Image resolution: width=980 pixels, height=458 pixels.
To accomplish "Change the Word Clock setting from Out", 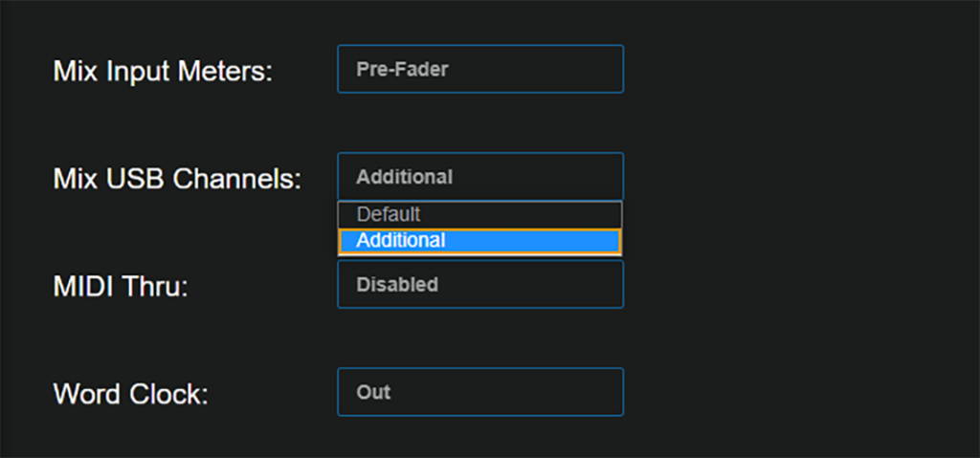I will [479, 392].
